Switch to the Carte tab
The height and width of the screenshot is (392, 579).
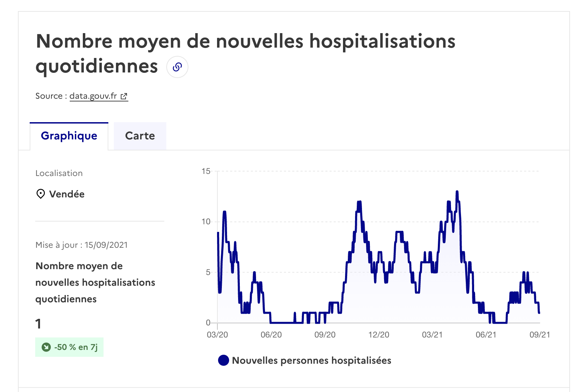pyautogui.click(x=140, y=136)
